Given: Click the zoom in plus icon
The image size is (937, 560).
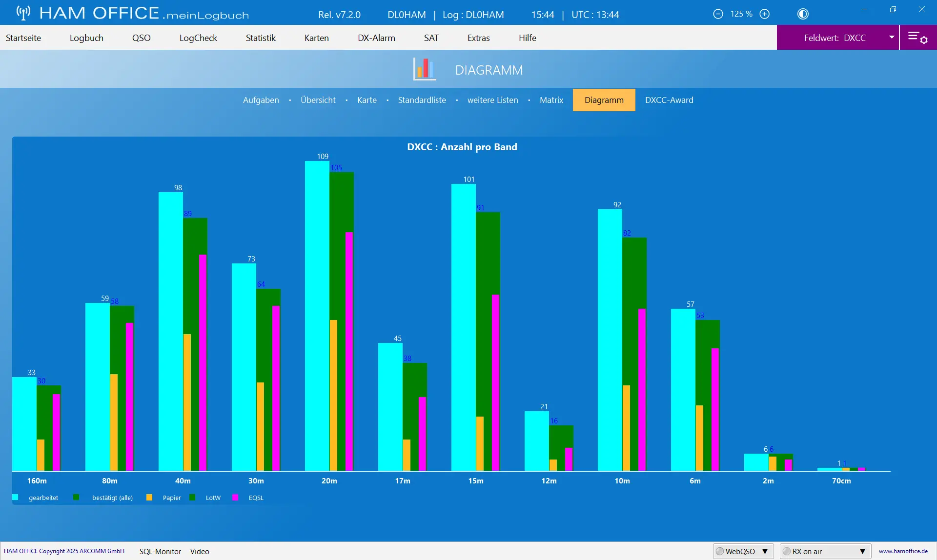Looking at the screenshot, I should tap(765, 14).
